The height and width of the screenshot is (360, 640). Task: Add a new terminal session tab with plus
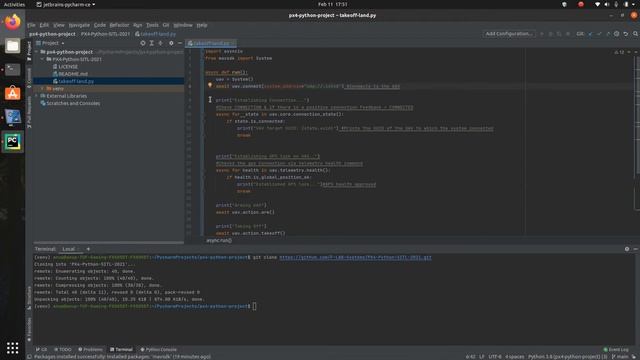pos(88,249)
